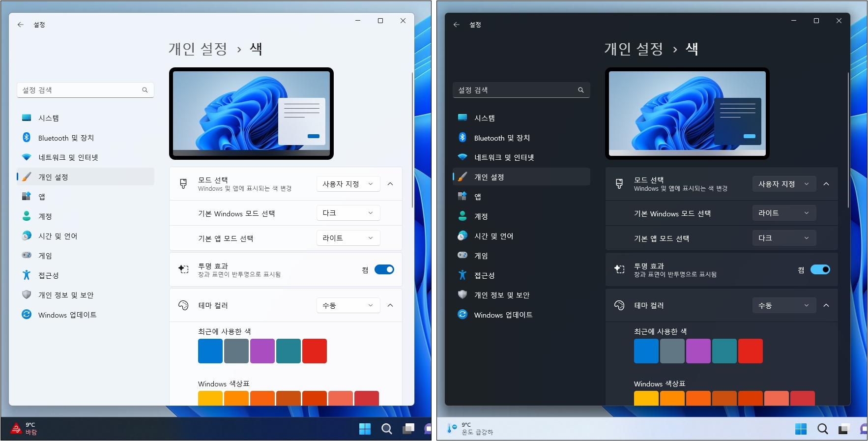Click the Bluetooth icon in the dark window sidebar
This screenshot has height=441, width=868.
point(463,137)
